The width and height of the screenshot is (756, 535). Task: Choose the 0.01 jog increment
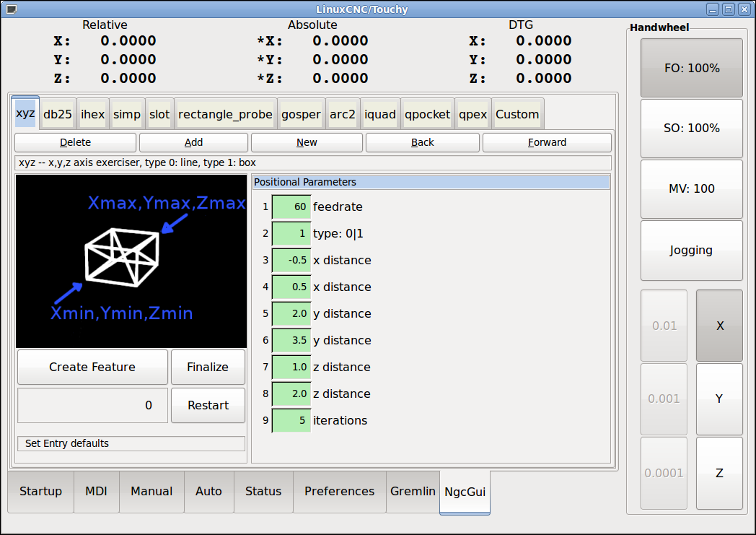(x=664, y=326)
